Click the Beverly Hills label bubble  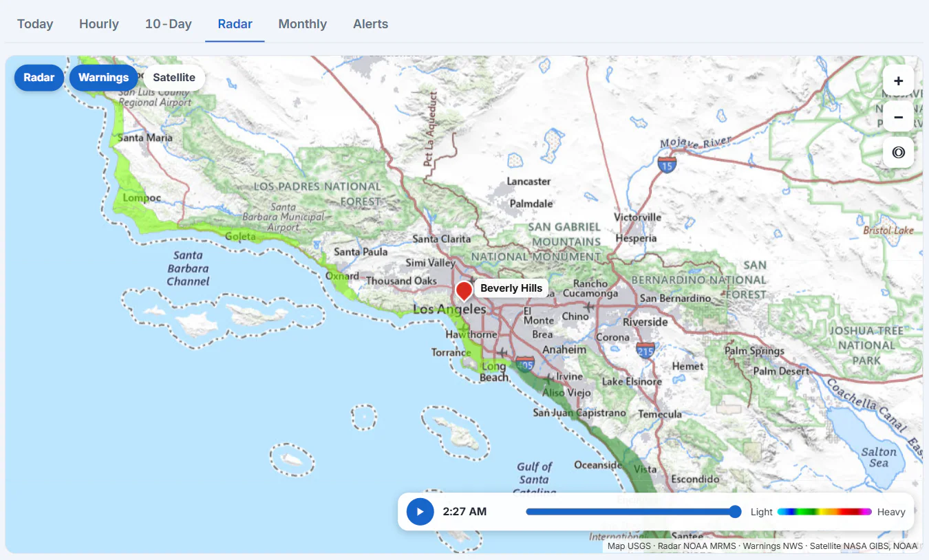(x=511, y=288)
